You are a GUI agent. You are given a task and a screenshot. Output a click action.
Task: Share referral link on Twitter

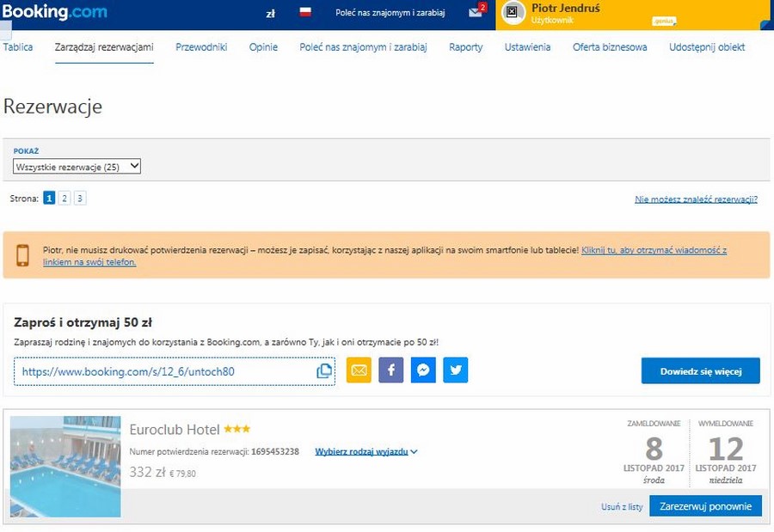point(456,370)
